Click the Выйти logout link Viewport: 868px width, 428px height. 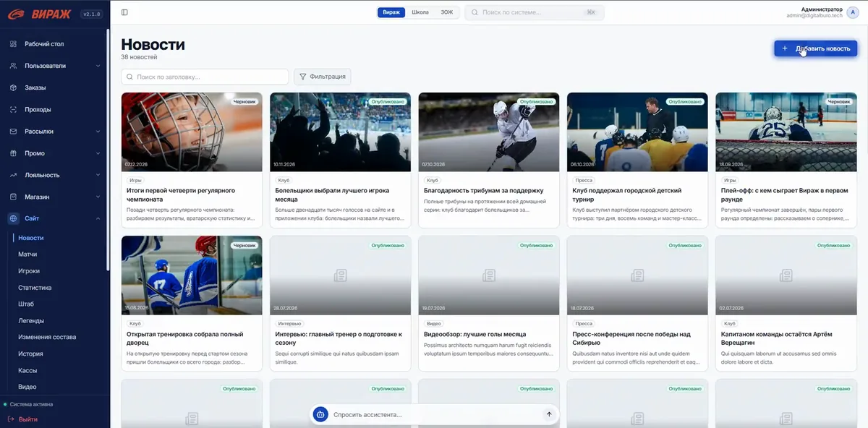[x=28, y=419]
